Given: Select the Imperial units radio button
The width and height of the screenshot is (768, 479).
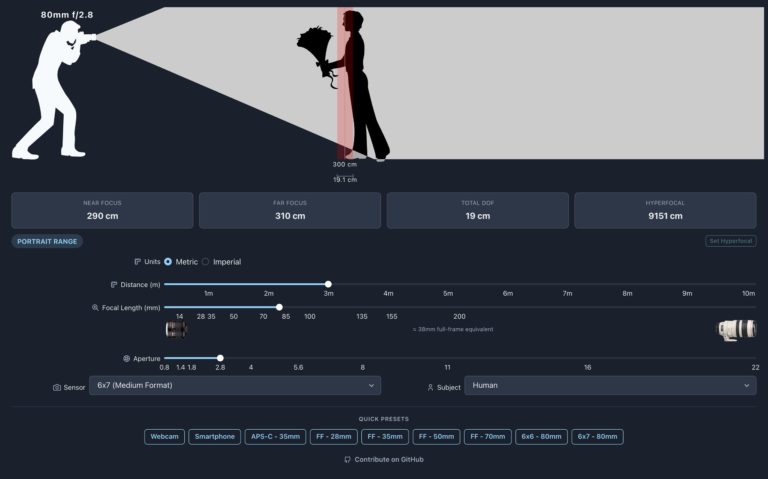Looking at the screenshot, I should [206, 262].
